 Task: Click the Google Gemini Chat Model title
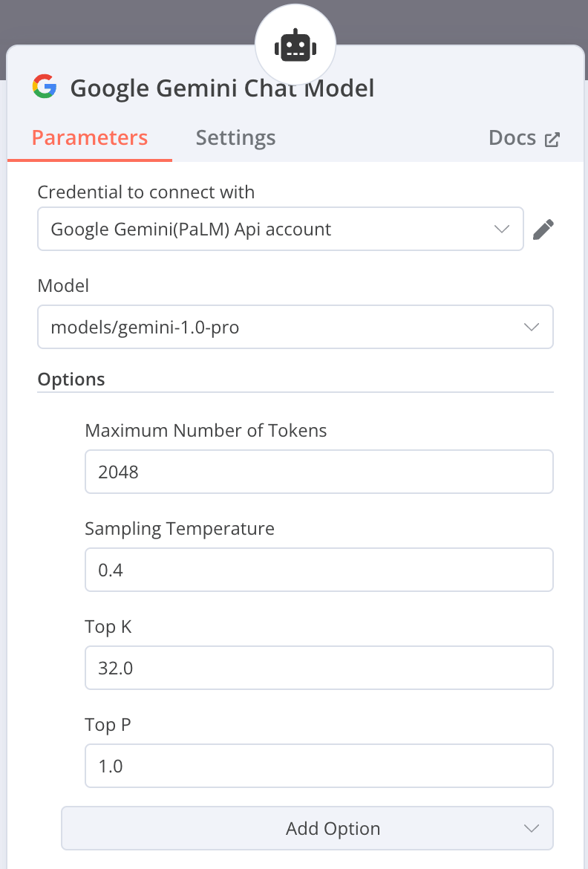click(x=222, y=88)
